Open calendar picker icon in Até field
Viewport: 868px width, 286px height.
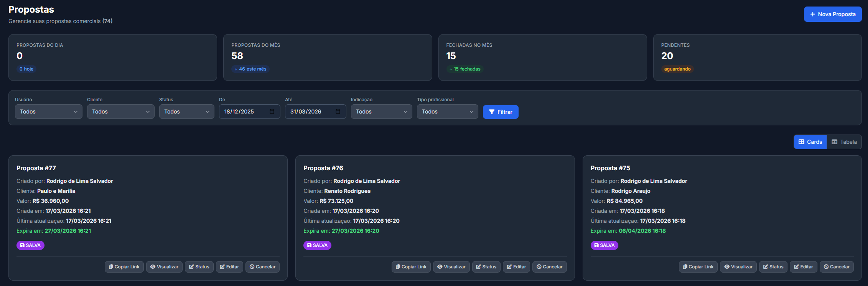(338, 112)
